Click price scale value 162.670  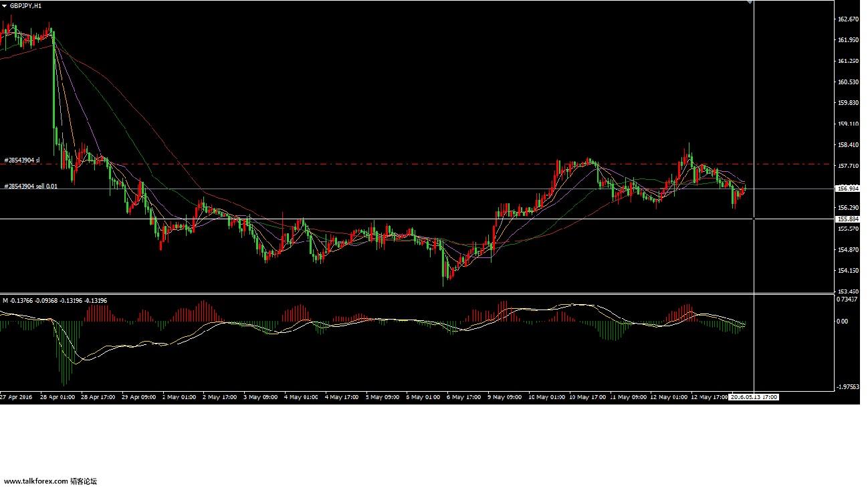[x=848, y=19]
